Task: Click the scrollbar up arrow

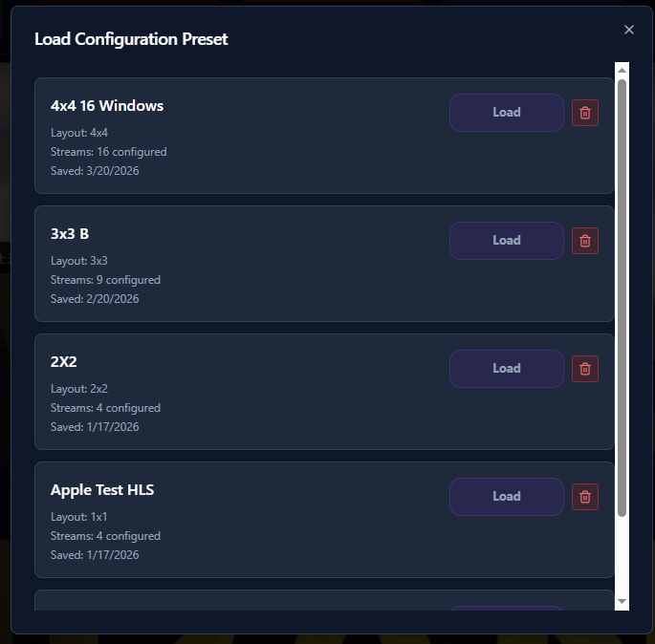Action: (x=622, y=70)
